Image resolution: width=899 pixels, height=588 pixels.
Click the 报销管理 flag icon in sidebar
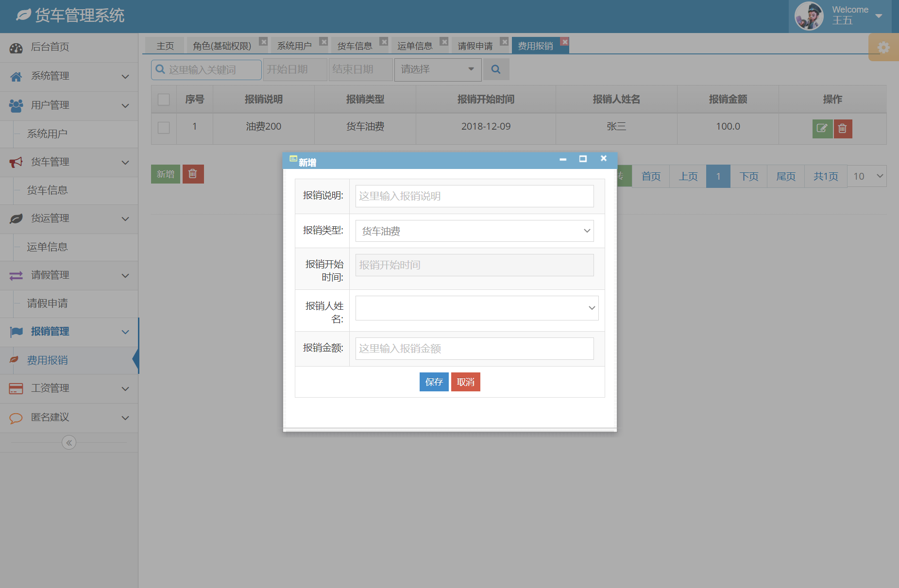click(x=16, y=332)
